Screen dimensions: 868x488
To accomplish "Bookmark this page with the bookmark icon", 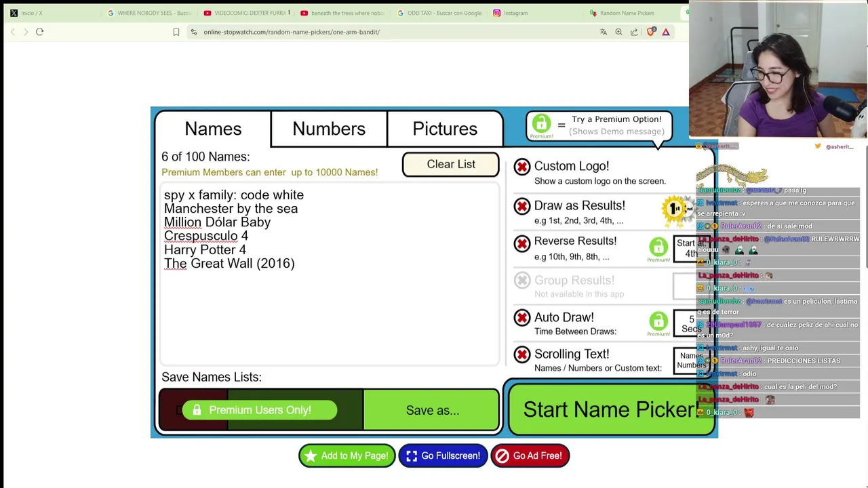I will pyautogui.click(x=176, y=32).
